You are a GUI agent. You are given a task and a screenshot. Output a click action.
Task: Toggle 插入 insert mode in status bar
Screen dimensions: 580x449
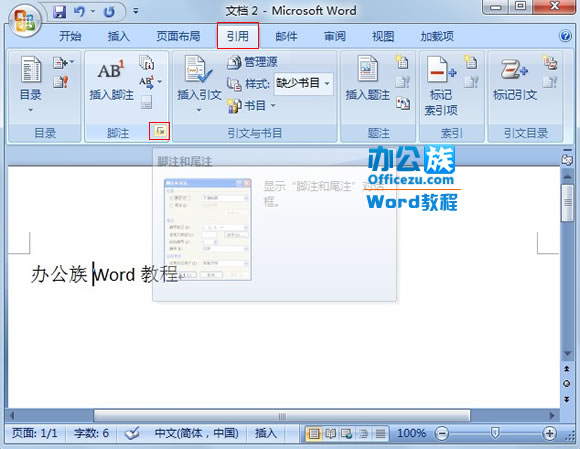click(266, 433)
